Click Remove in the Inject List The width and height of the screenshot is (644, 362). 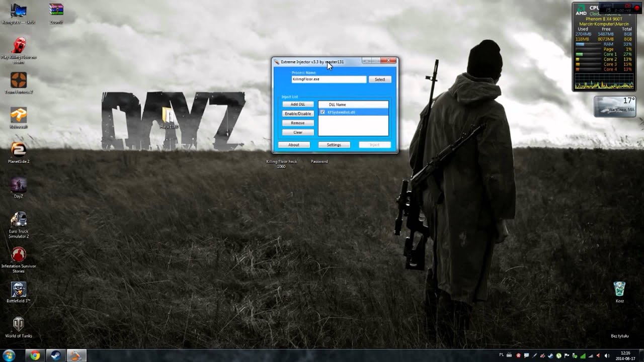coord(298,123)
